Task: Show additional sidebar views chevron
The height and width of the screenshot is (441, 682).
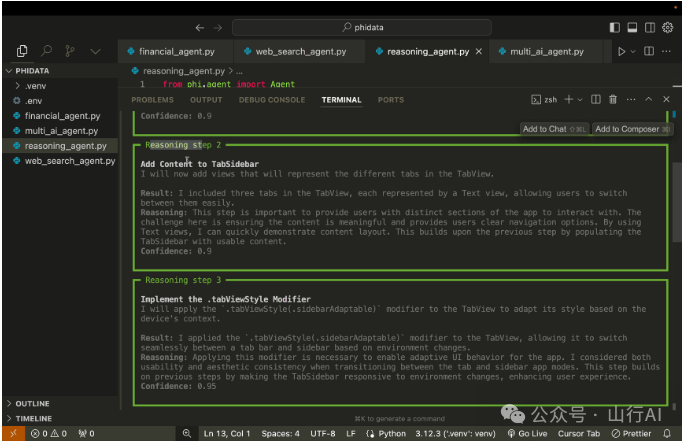Action: pyautogui.click(x=95, y=52)
